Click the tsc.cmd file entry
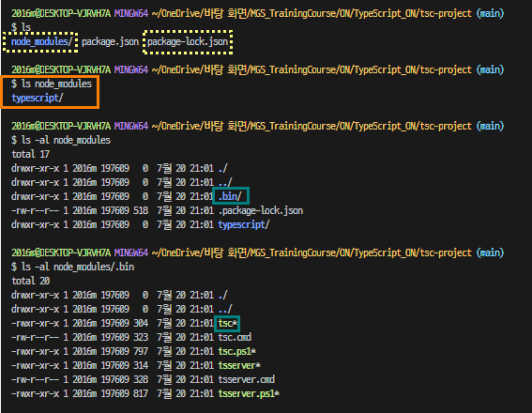The width and height of the screenshot is (532, 413). coord(235,337)
